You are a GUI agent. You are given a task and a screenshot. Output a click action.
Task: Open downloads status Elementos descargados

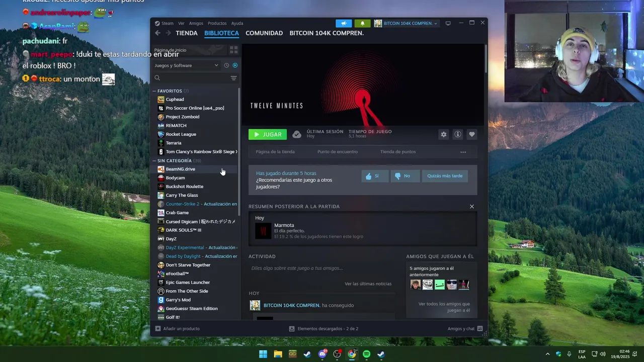click(324, 329)
